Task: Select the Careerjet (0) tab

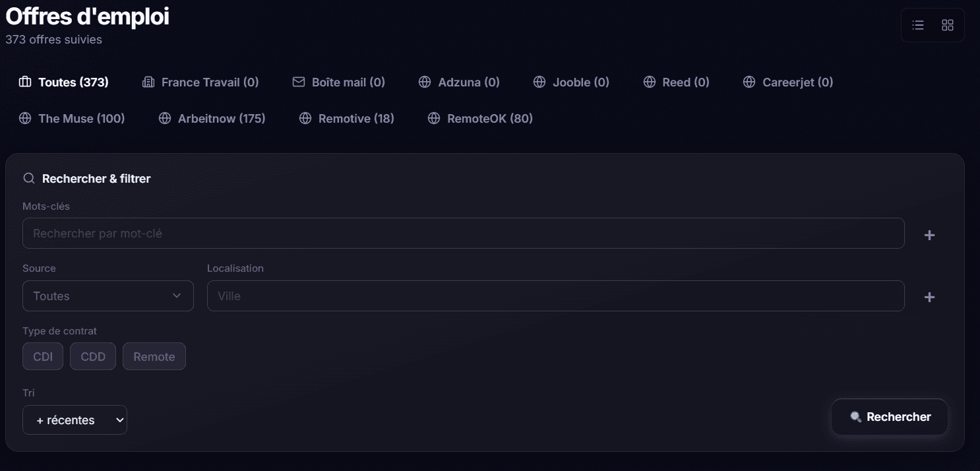Action: (788, 82)
